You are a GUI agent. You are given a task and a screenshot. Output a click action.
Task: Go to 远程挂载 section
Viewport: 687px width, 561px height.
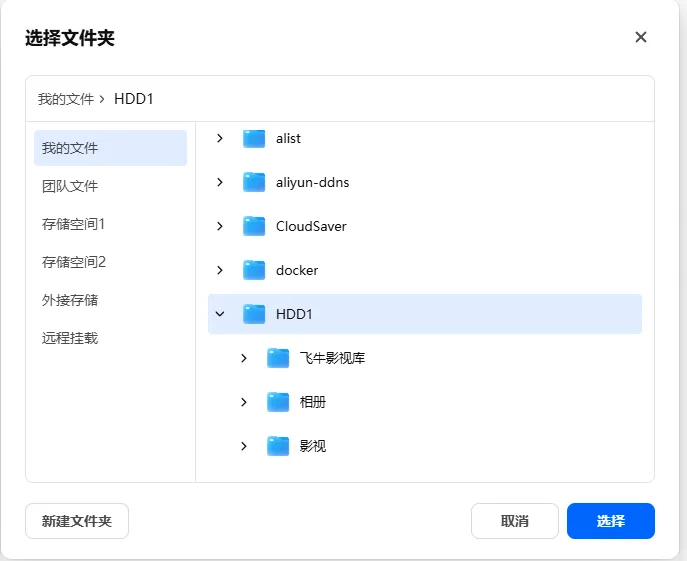[x=70, y=338]
